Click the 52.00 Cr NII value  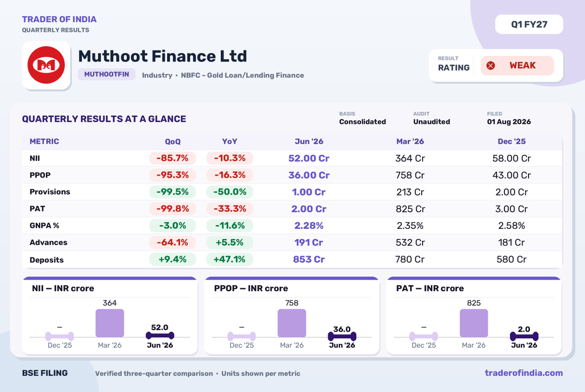(x=309, y=158)
